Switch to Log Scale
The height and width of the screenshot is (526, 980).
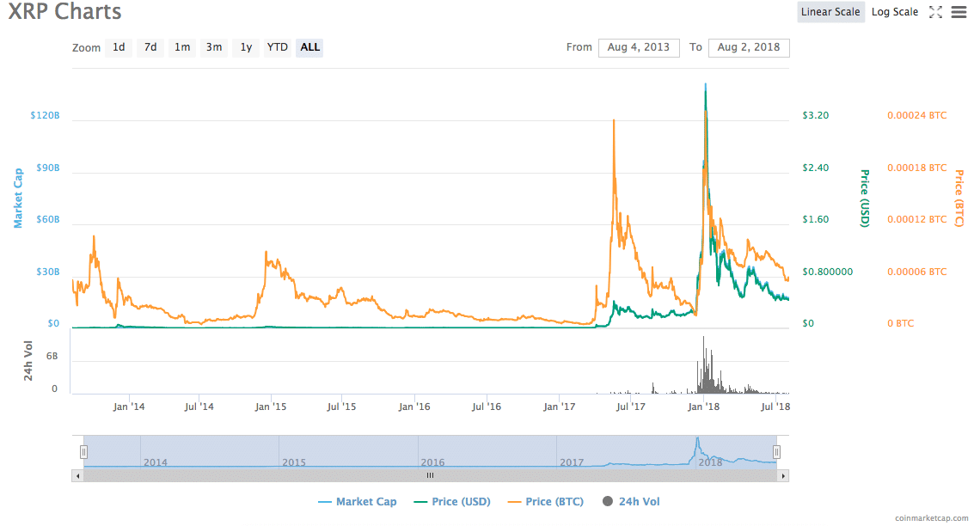[894, 12]
